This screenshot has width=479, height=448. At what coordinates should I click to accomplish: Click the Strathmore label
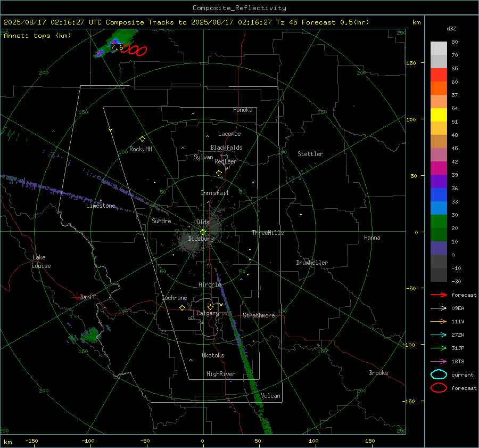[x=259, y=315]
